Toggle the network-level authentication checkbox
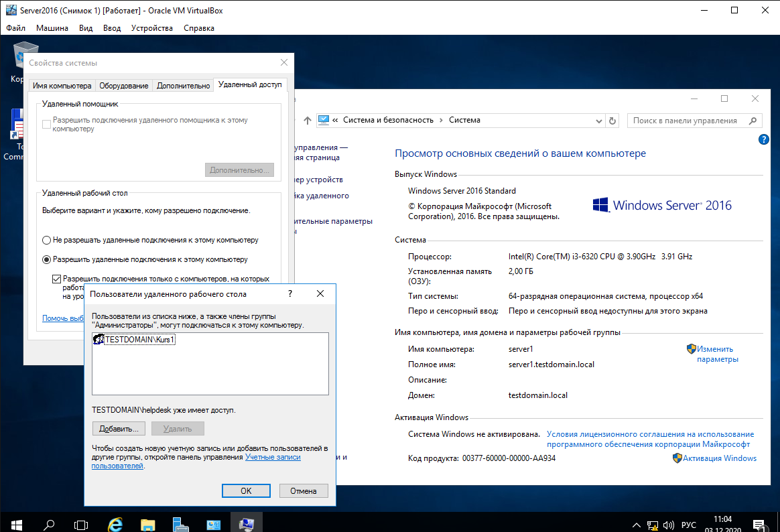 57,279
